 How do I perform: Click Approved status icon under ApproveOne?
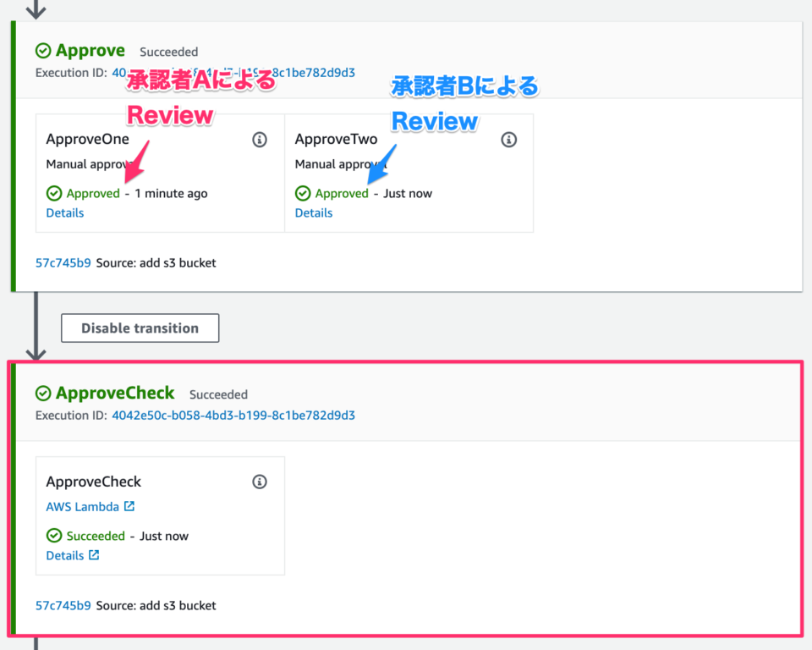[54, 193]
